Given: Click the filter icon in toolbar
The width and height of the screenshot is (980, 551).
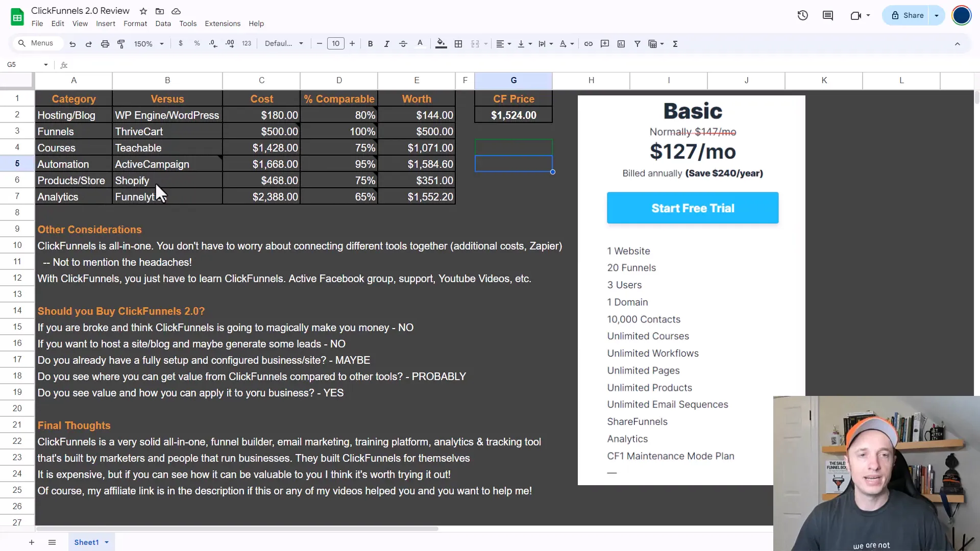Looking at the screenshot, I should click(x=638, y=43).
